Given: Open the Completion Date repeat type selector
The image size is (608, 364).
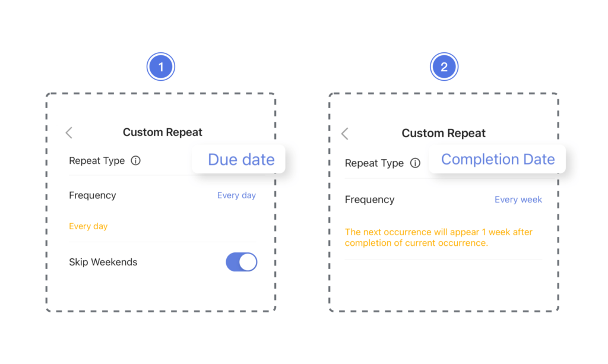Looking at the screenshot, I should pos(498,160).
